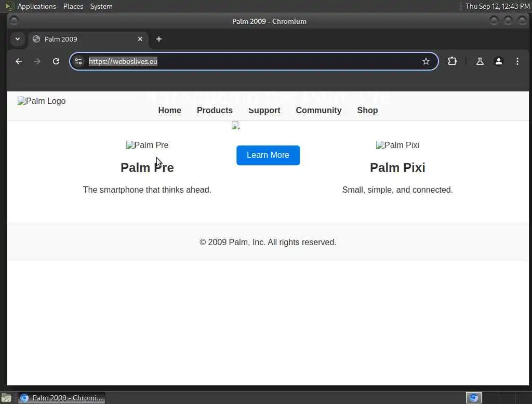
Task: Open the Shop navigation link
Action: tap(367, 110)
